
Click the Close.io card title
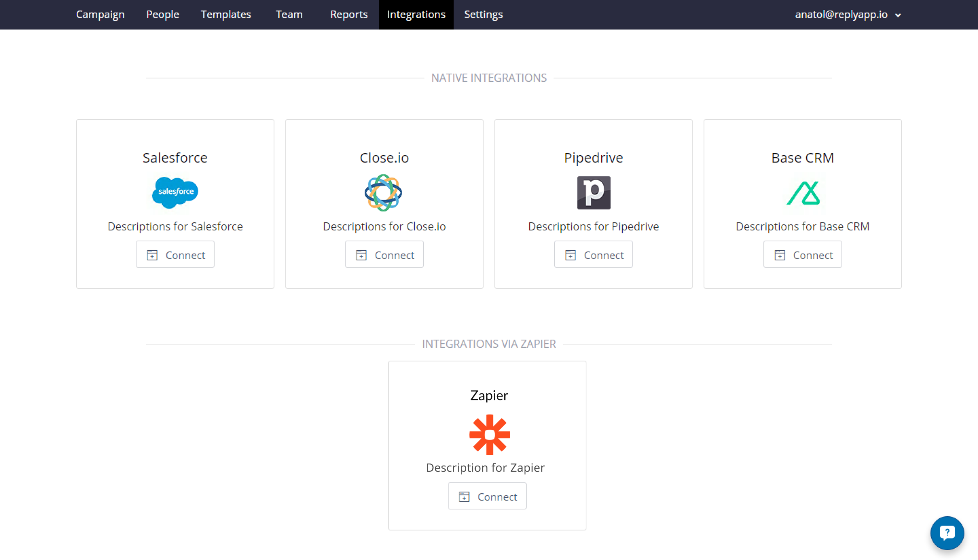384,158
